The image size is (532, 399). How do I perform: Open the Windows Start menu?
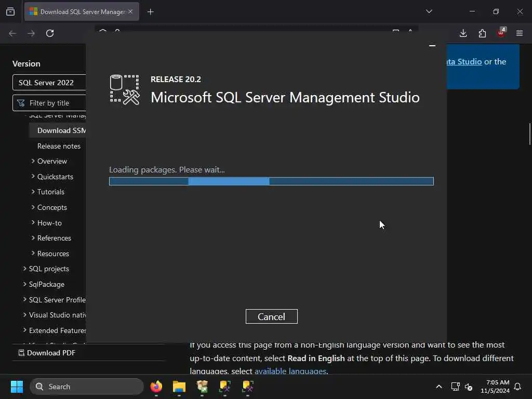click(x=17, y=387)
